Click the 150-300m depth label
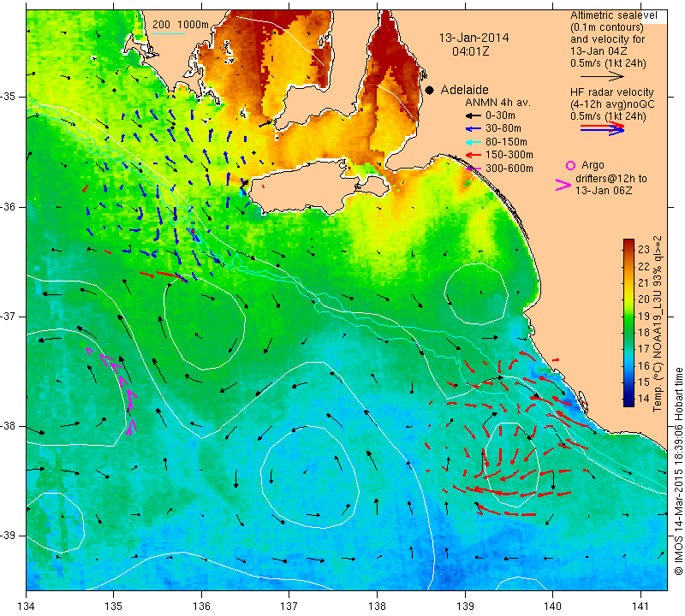The image size is (685, 616). click(509, 155)
